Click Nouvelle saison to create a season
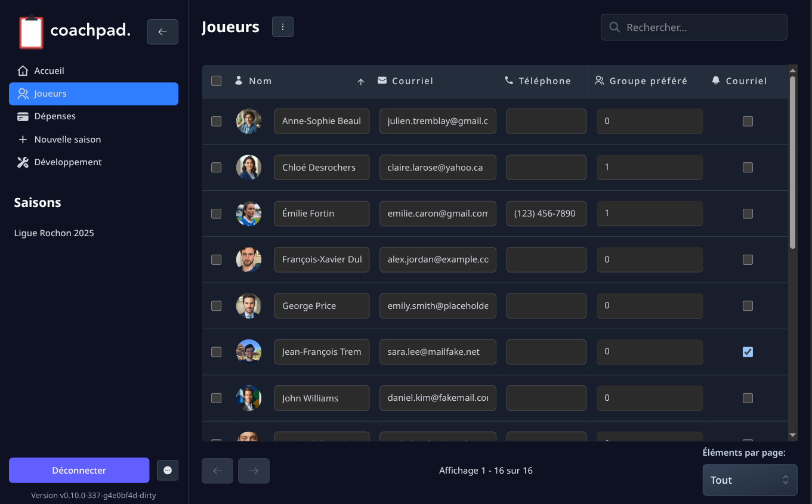Viewport: 812px width, 504px height. tap(66, 139)
